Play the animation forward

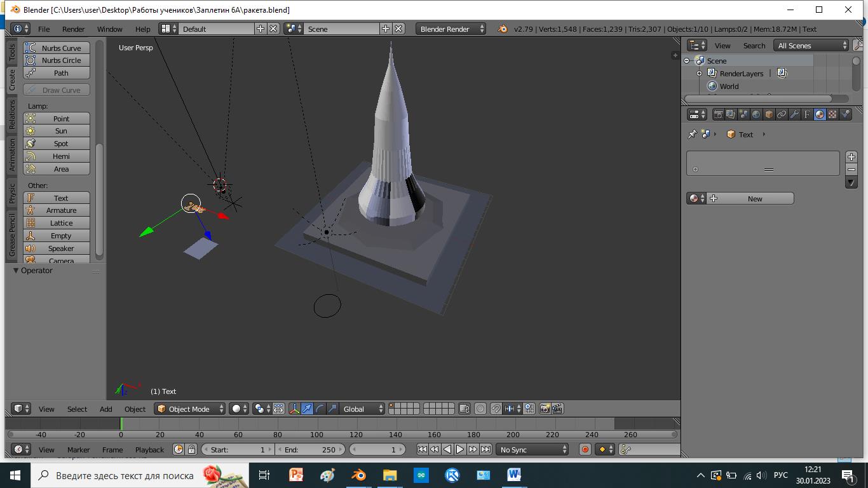coord(460,449)
